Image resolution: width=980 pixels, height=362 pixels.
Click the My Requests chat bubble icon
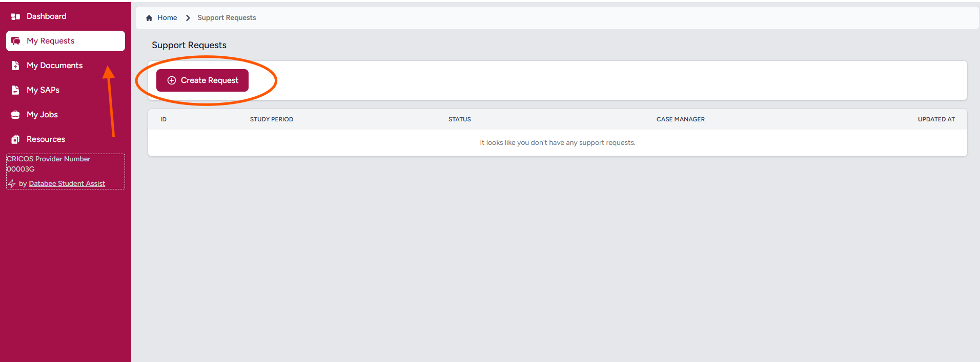(x=15, y=41)
